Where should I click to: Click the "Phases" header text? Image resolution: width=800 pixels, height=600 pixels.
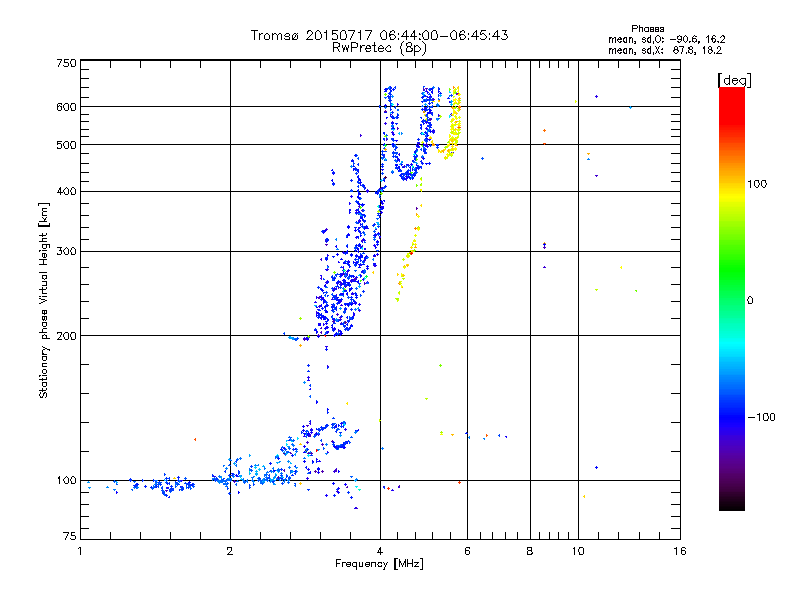click(647, 29)
